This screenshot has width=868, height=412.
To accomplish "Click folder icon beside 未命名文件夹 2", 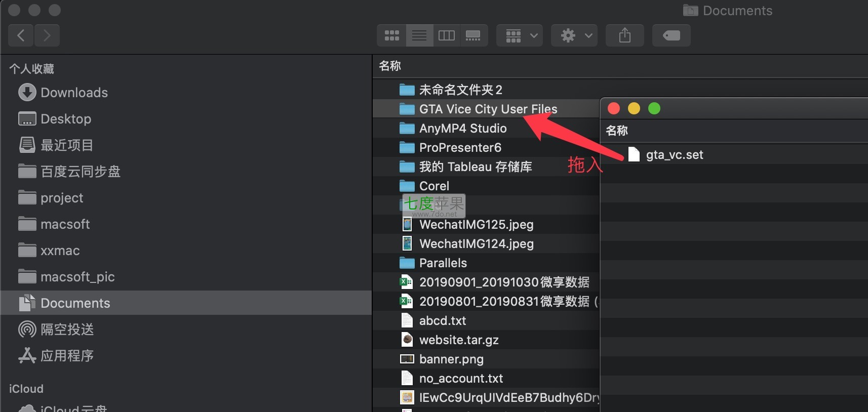I will pyautogui.click(x=407, y=90).
